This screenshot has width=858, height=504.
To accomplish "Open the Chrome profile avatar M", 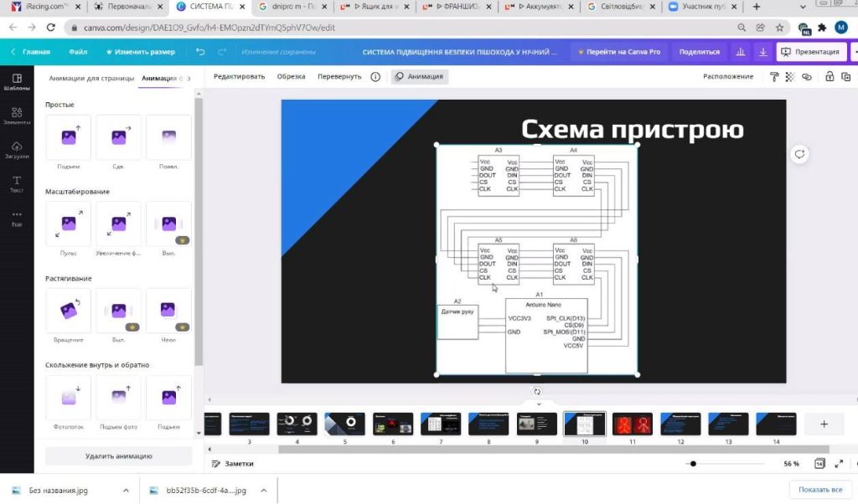I will click(841, 28).
